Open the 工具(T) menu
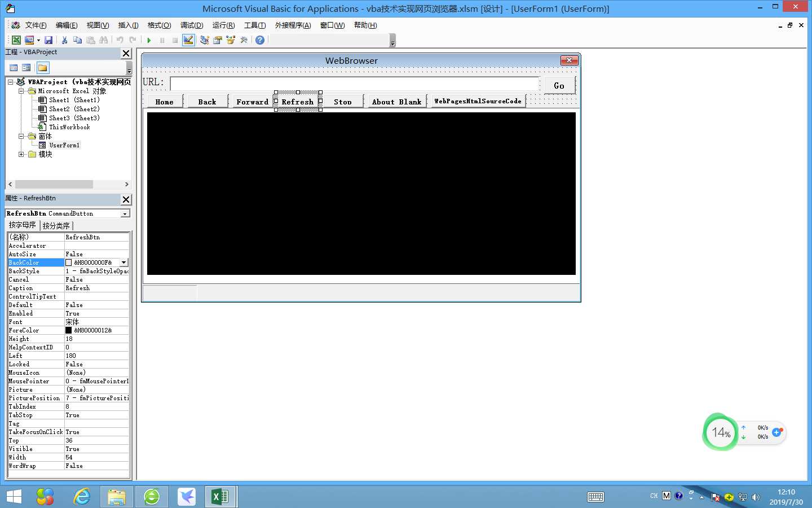 tap(255, 25)
